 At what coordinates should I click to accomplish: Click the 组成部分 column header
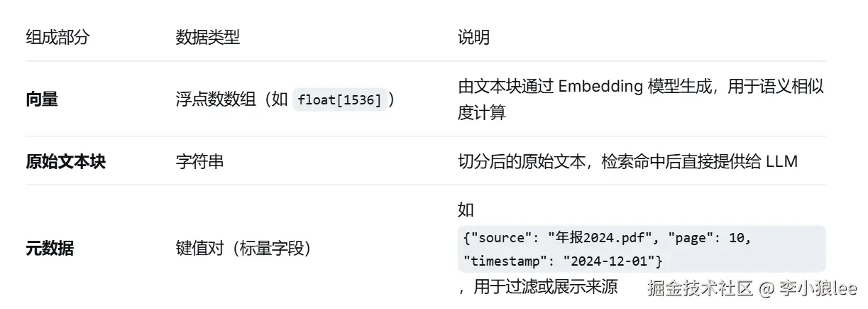tap(57, 38)
